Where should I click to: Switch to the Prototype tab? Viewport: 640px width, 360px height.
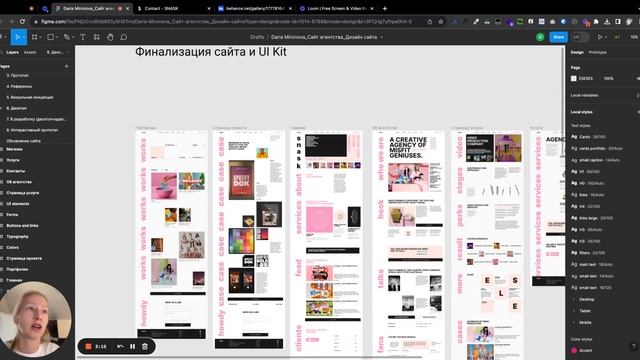597,52
